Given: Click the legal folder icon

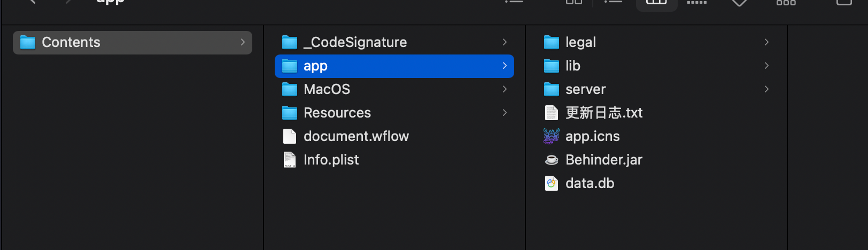Looking at the screenshot, I should pos(552,42).
